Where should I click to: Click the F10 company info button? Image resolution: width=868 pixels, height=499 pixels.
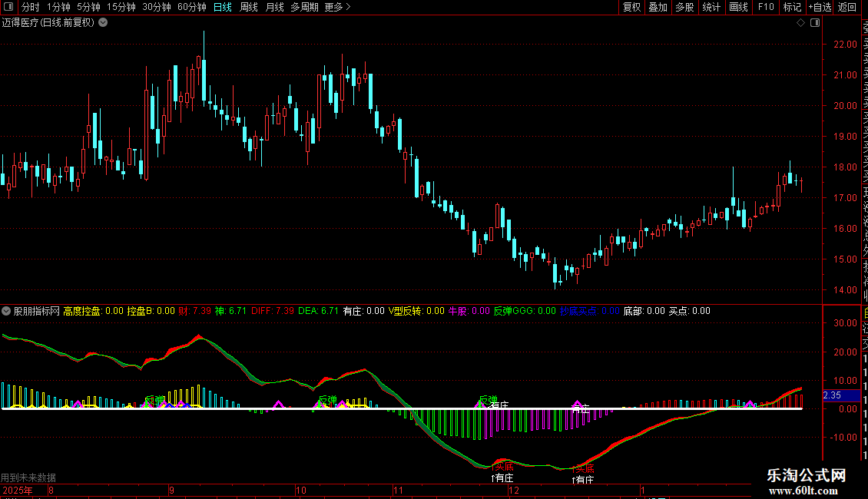click(766, 7)
